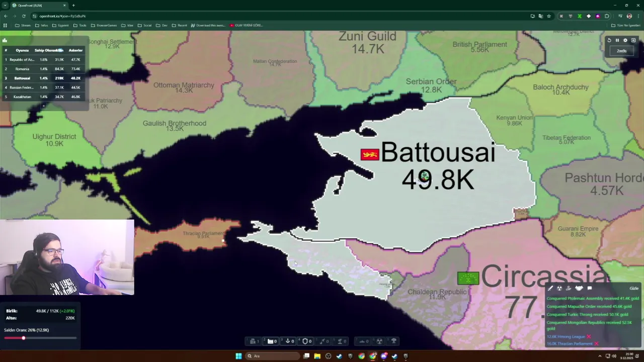This screenshot has width=644, height=362.
Task: Bookmark this page with the star icon
Action: (x=549, y=16)
